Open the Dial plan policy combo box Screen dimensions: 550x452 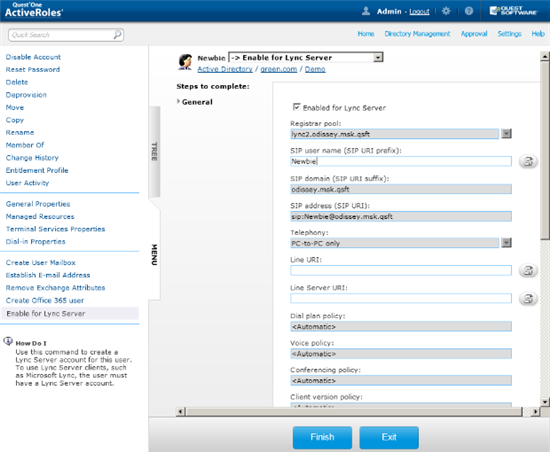[401, 326]
